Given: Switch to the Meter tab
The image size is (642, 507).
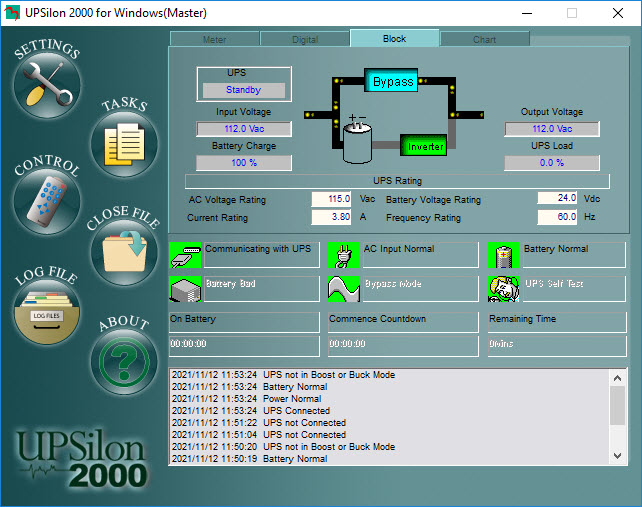Looking at the screenshot, I should tap(215, 39).
